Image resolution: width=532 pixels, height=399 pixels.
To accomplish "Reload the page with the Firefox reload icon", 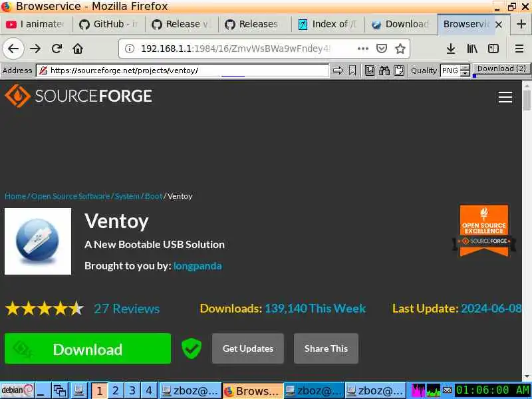I will (57, 49).
